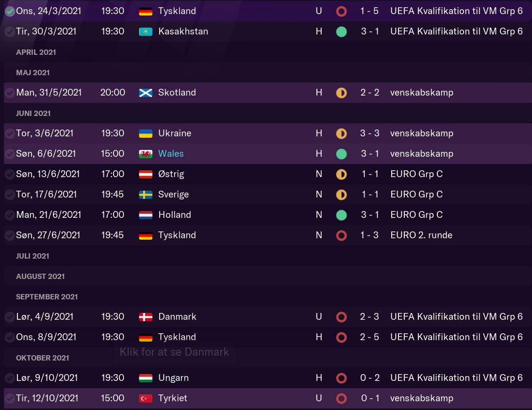This screenshot has width=532, height=410.
Task: Click the Germany flag in the 24/3/2021 row
Action: coord(146,11)
